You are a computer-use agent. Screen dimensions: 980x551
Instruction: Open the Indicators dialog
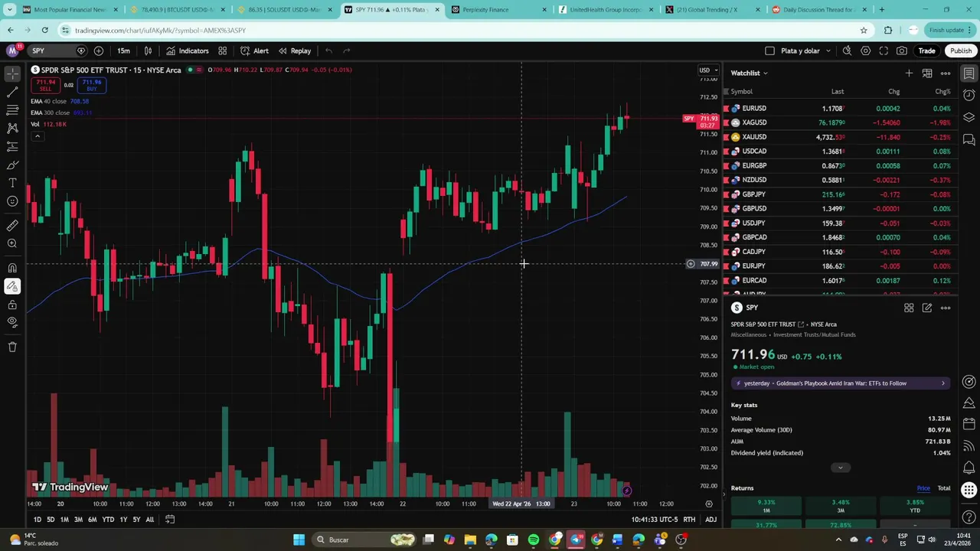[x=188, y=51]
